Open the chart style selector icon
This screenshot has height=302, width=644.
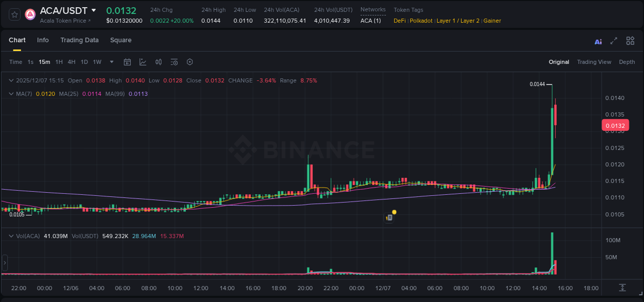coord(143,62)
